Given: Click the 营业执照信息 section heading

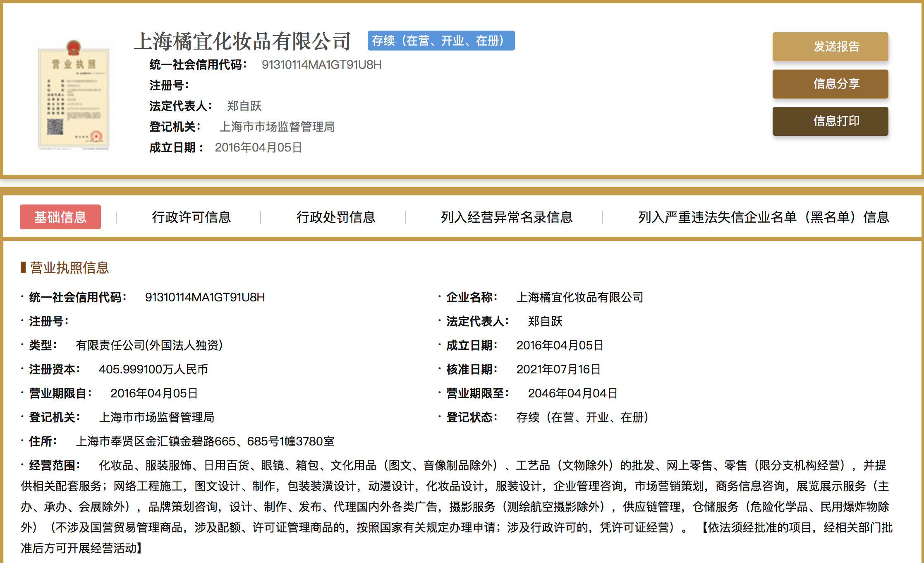Looking at the screenshot, I should click(69, 268).
